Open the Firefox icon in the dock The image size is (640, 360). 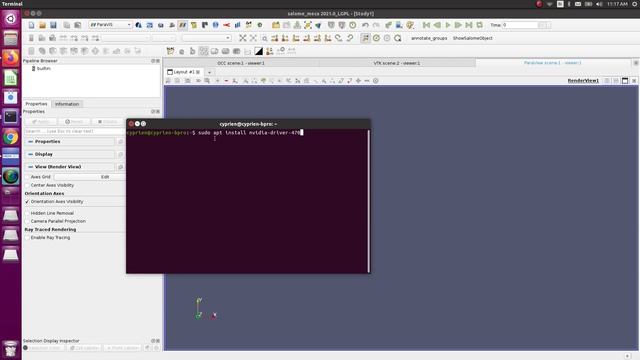click(11, 58)
